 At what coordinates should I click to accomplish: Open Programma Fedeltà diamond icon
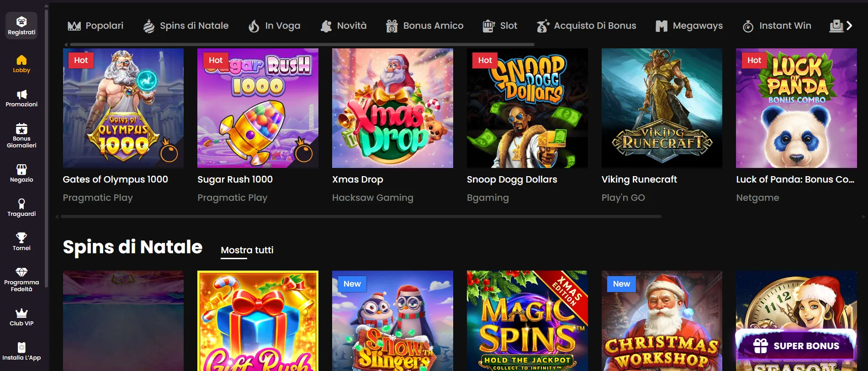[x=21, y=272]
